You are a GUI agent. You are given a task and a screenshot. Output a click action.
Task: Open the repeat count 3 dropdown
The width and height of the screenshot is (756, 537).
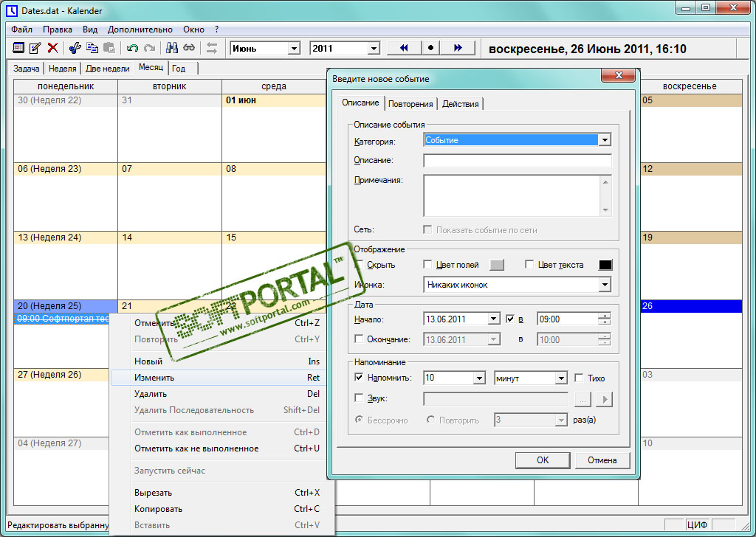coord(561,420)
